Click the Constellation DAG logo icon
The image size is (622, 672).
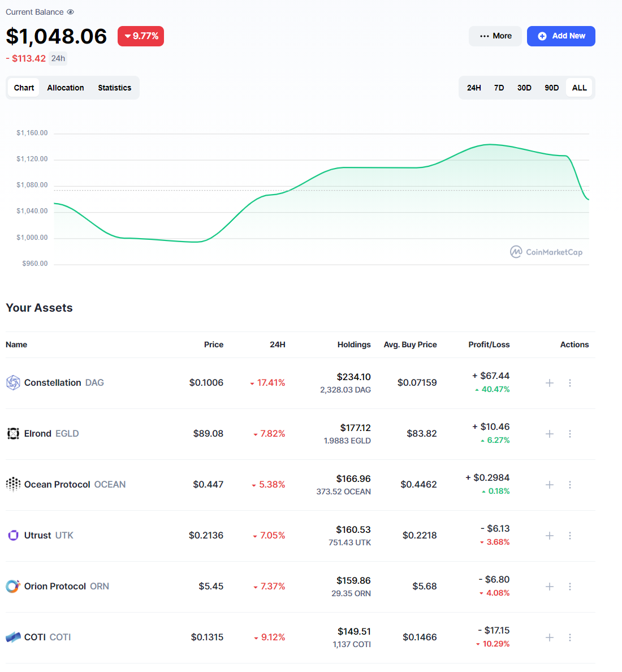pos(13,382)
